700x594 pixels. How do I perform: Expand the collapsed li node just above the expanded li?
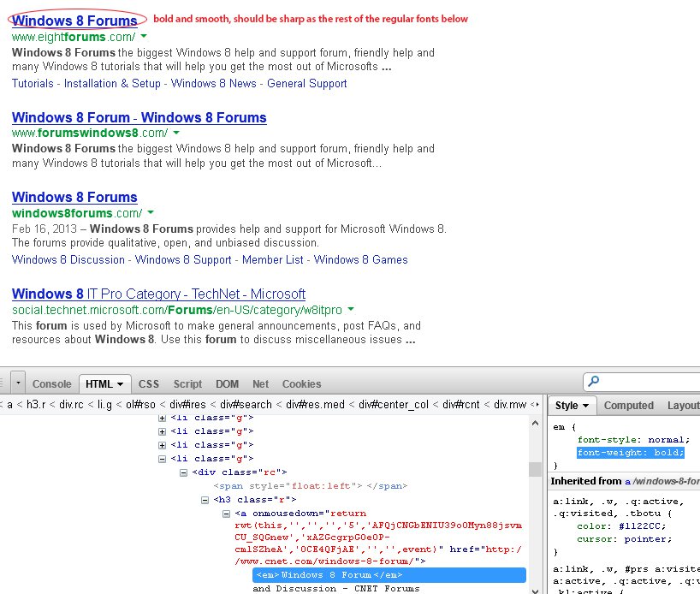pyautogui.click(x=162, y=445)
